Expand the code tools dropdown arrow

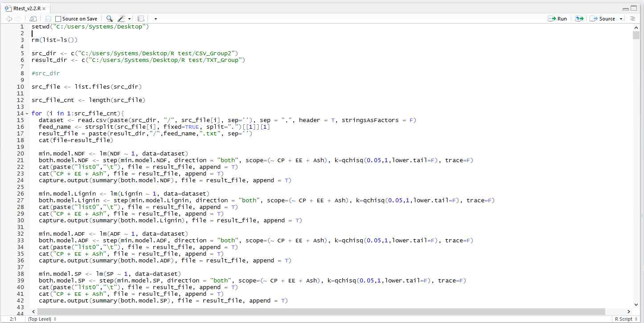point(129,19)
